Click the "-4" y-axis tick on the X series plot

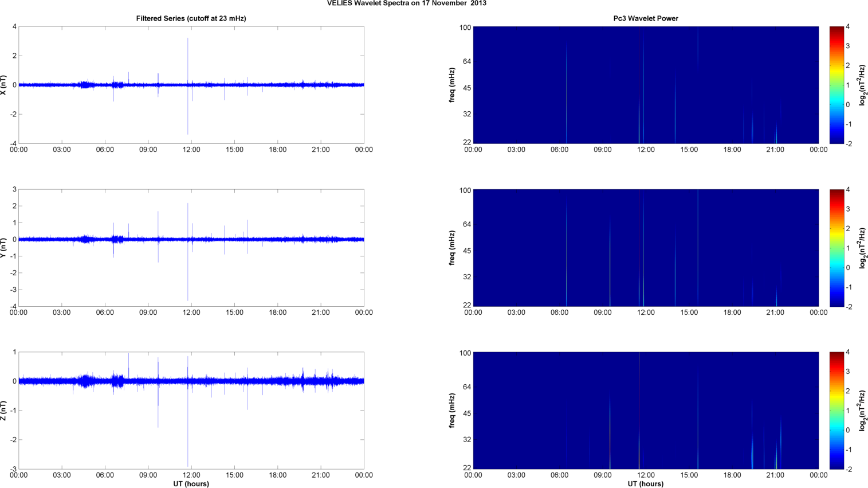(13, 143)
